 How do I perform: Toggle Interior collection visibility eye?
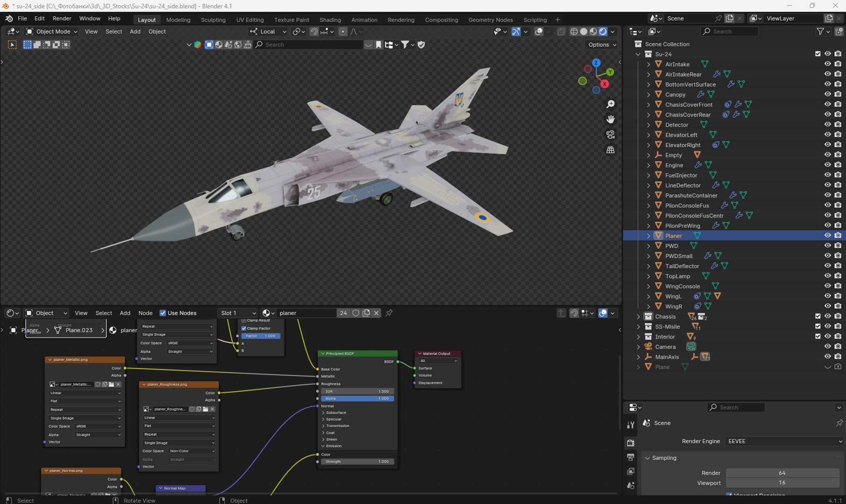[x=827, y=336]
